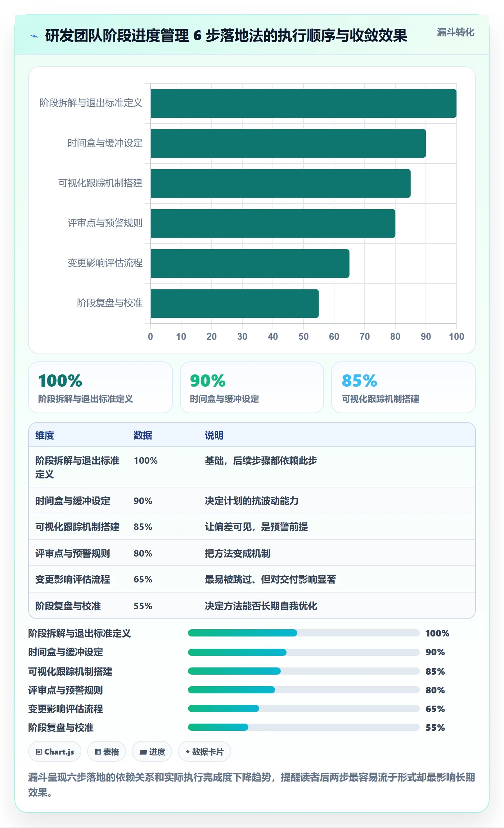Image resolution: width=504 pixels, height=828 pixels.
Task: Click the 说明 column header
Action: pyautogui.click(x=214, y=435)
